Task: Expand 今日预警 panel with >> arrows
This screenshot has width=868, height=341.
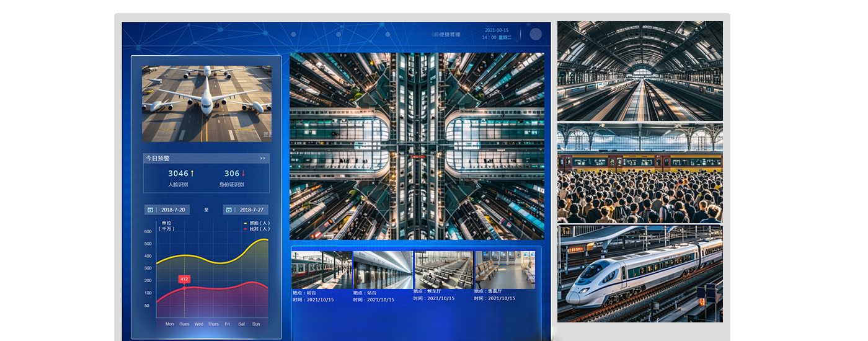Action: coord(262,158)
